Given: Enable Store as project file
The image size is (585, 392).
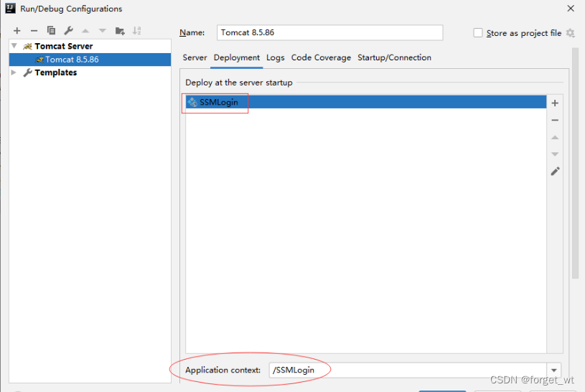Looking at the screenshot, I should point(478,33).
